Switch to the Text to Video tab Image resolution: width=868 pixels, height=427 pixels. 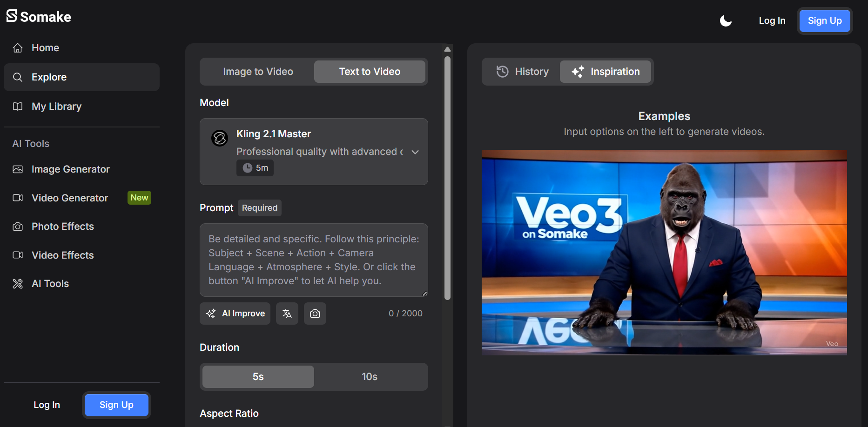[370, 72]
